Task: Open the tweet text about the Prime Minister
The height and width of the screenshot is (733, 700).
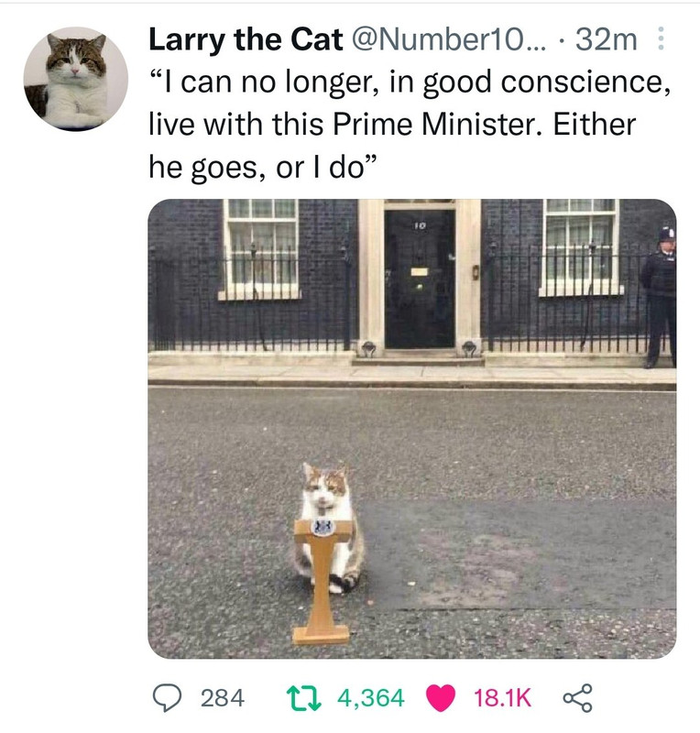Action: (410, 125)
